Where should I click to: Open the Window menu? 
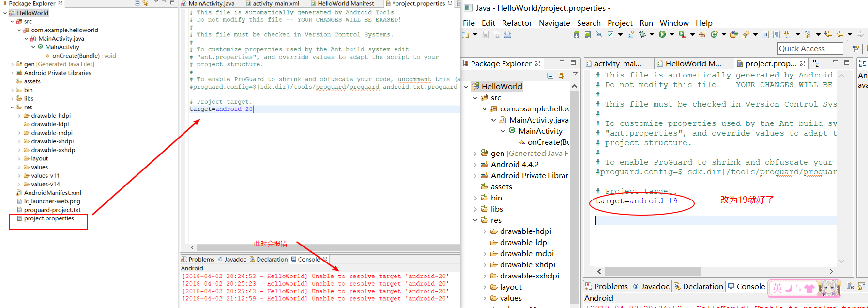(x=674, y=23)
